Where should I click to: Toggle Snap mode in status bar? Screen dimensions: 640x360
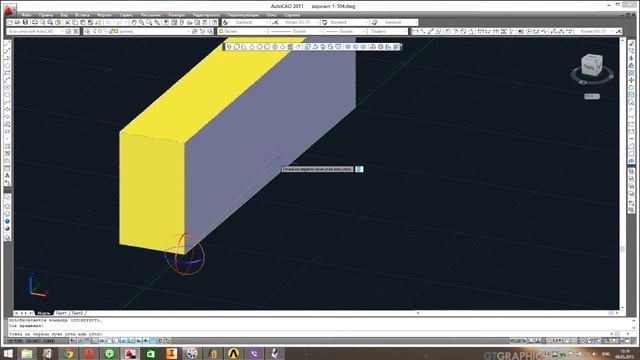pos(80,340)
